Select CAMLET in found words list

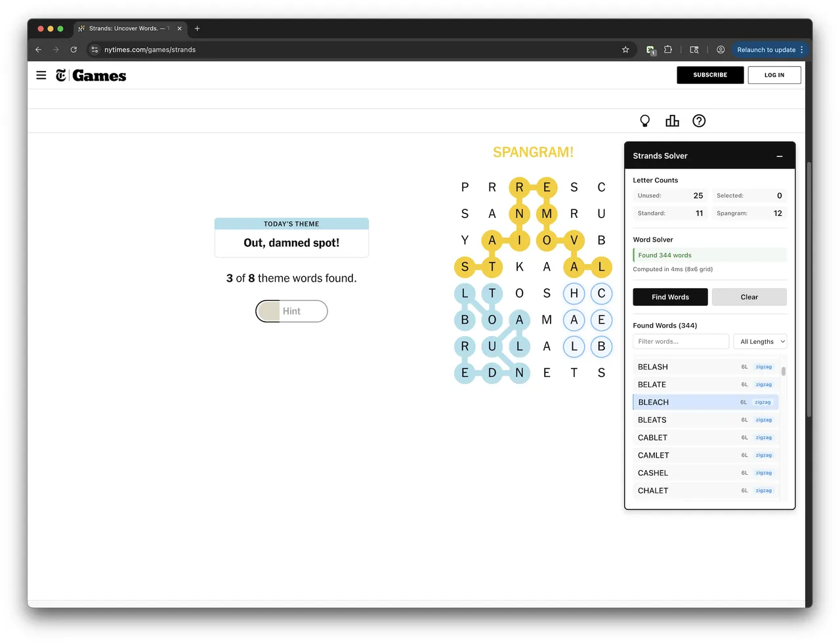click(705, 456)
